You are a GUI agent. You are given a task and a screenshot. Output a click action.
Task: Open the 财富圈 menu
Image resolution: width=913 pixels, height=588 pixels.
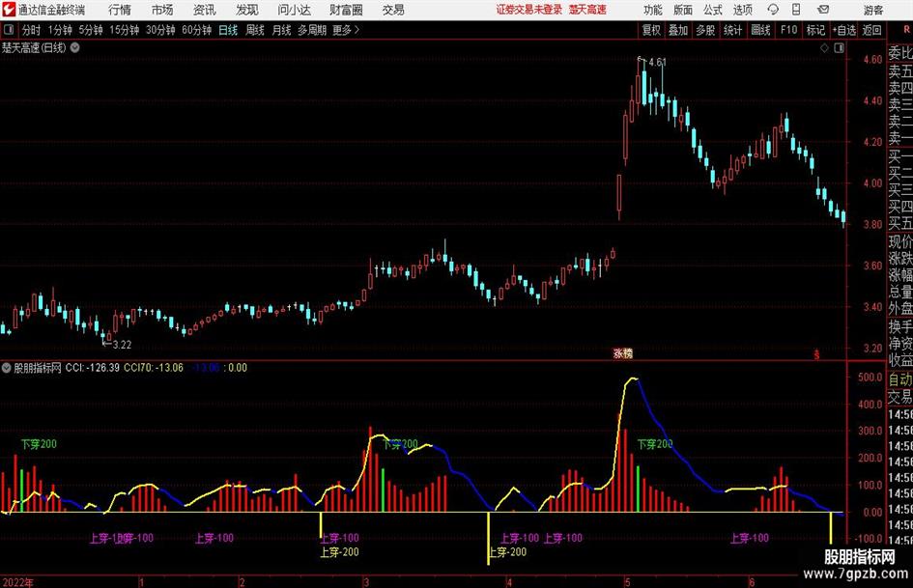point(346,10)
